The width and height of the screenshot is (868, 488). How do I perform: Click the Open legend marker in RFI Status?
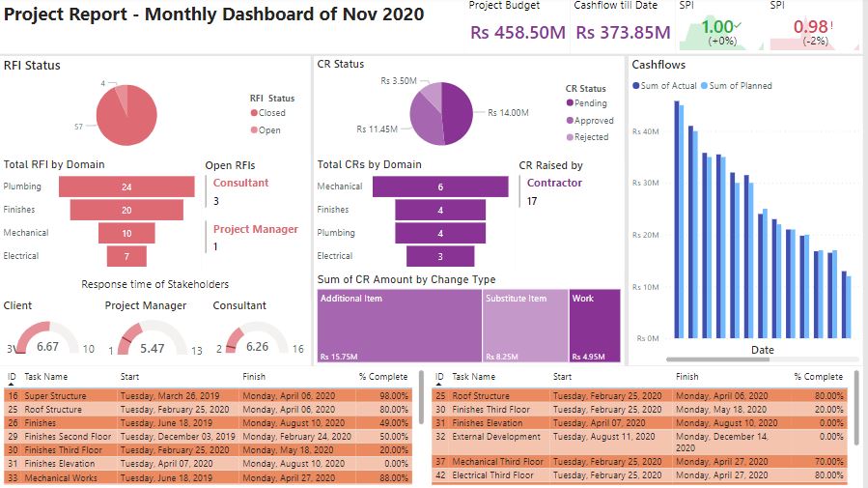(x=254, y=130)
